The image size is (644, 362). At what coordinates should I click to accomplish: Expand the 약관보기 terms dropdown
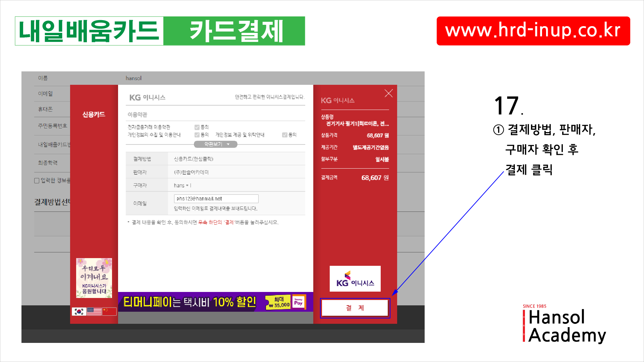tap(216, 144)
